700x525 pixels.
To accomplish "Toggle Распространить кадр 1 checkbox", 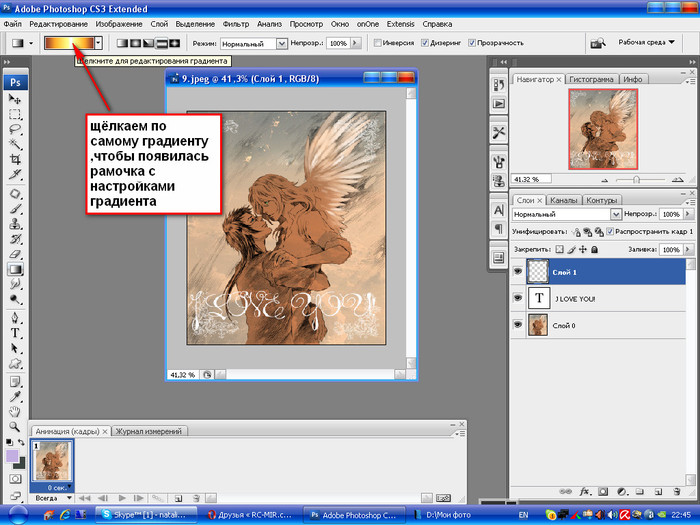I will (x=610, y=231).
